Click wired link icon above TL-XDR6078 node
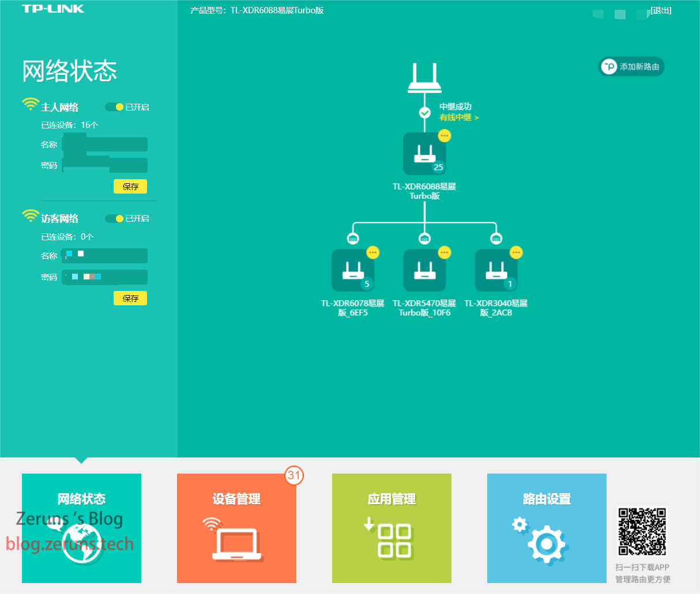700x594 pixels. pos(353,238)
